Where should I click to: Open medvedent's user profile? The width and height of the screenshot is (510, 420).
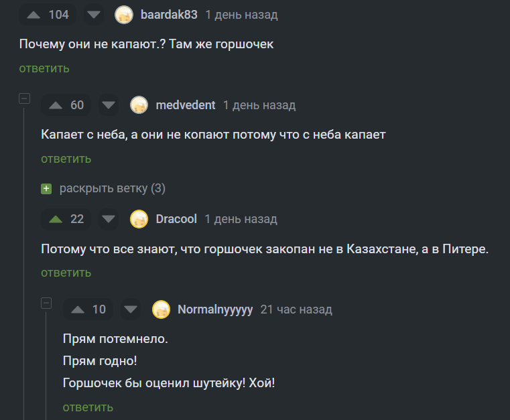coord(185,105)
